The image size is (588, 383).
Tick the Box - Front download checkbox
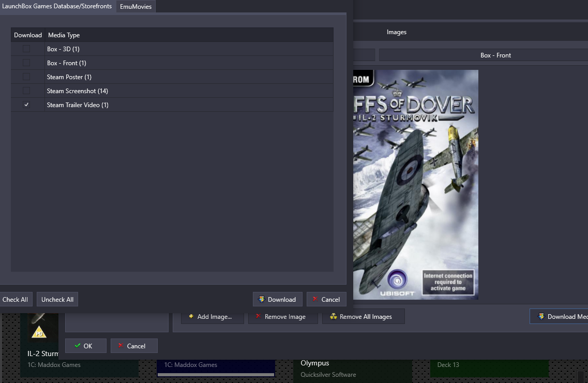(26, 63)
